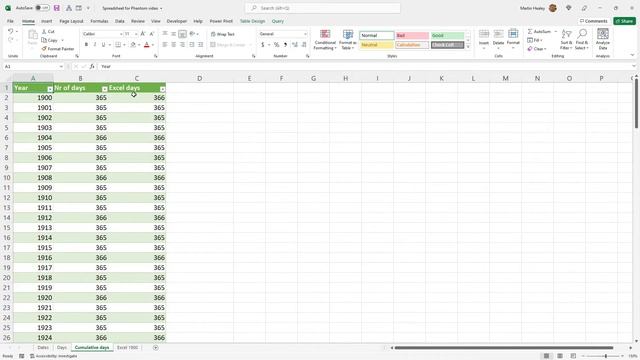
Task: Open Nr of days filter dropdown
Action: click(x=104, y=89)
